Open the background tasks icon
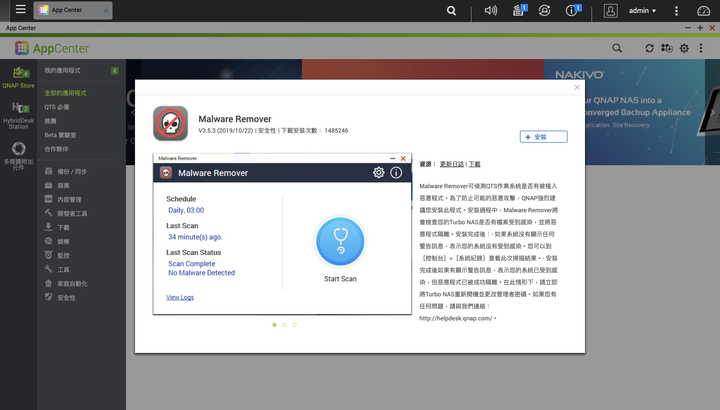 [519, 10]
